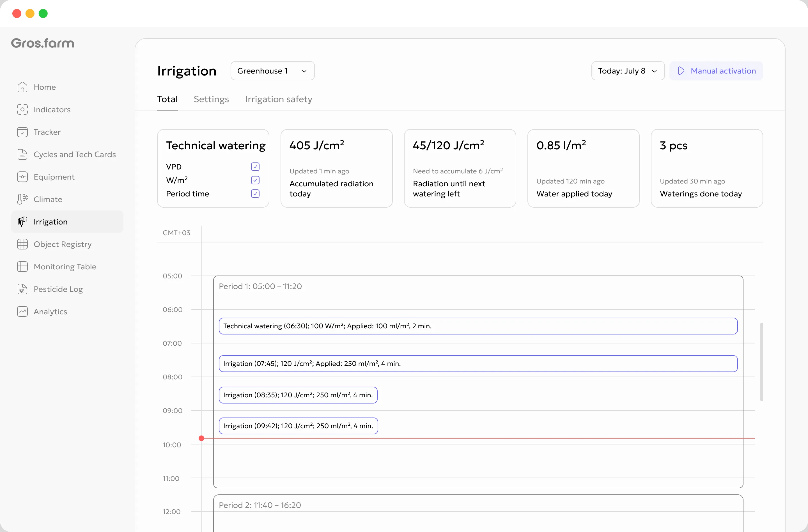Click the Climate thermometer icon
This screenshot has width=808, height=532.
(x=22, y=199)
